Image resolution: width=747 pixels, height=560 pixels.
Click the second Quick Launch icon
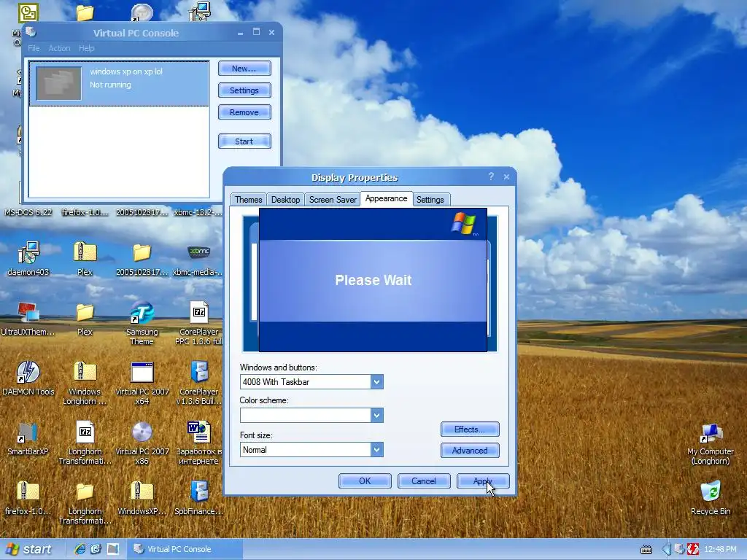(x=96, y=549)
